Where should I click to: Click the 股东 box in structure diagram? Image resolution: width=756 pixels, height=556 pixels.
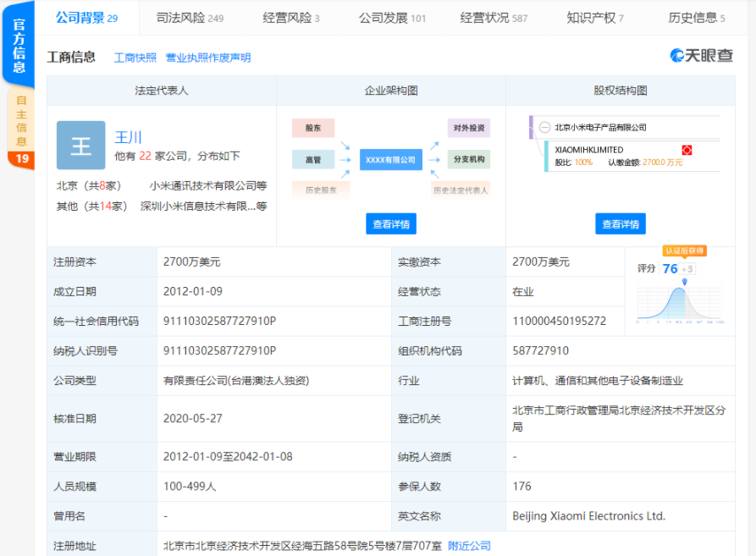313,128
